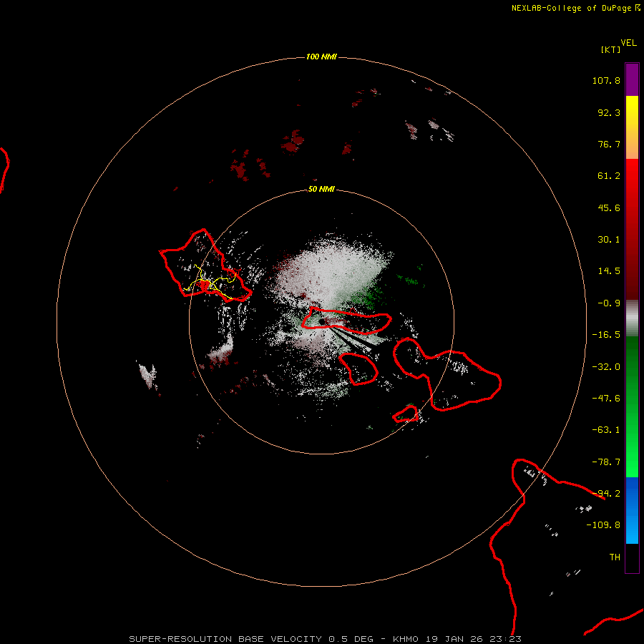Screen dimensions: 644x644
Task: Click the -109.8 legend value
Action: coord(603,525)
